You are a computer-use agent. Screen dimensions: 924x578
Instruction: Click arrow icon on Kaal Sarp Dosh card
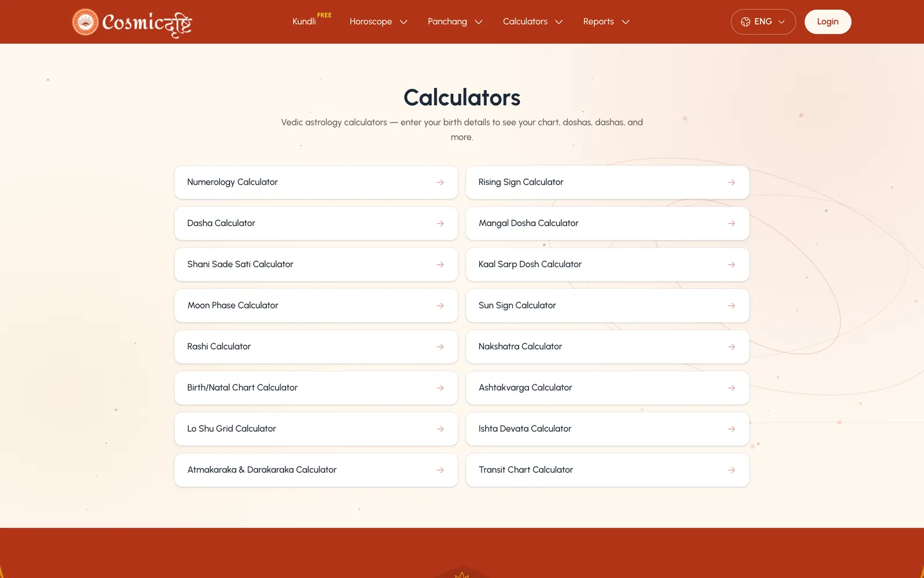pyautogui.click(x=731, y=265)
